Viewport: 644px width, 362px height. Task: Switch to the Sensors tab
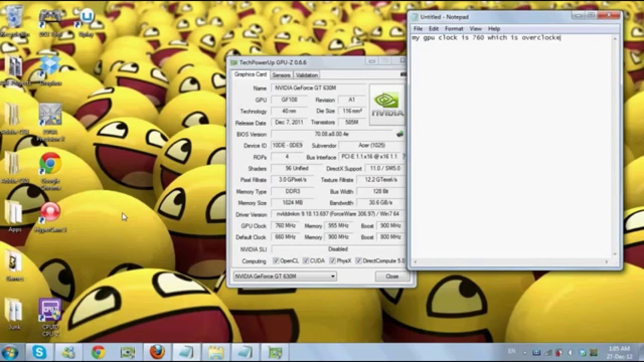pos(281,75)
